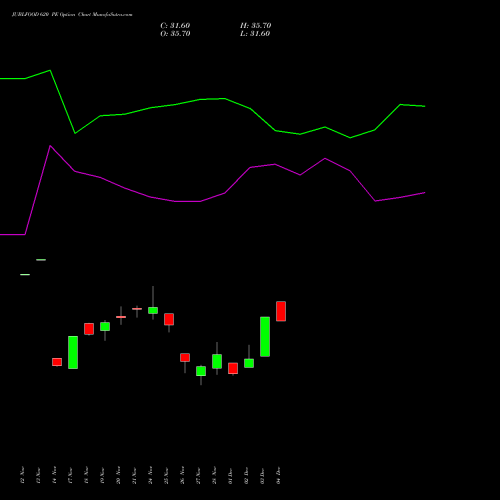Select the 25 Nov date label
The image size is (500, 500).
(x=166, y=475)
